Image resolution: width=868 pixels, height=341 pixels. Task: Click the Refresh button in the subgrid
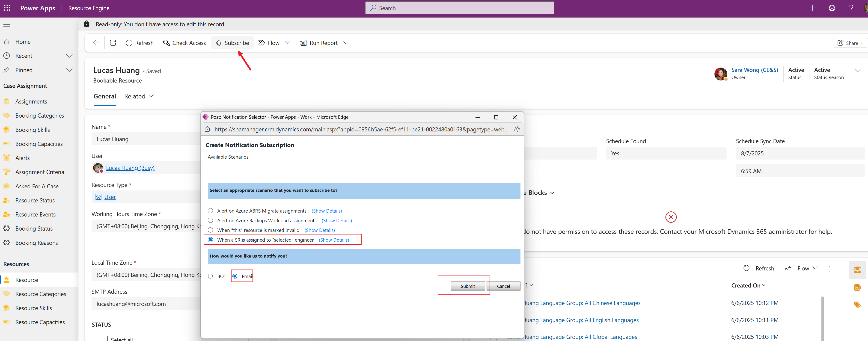(x=758, y=268)
